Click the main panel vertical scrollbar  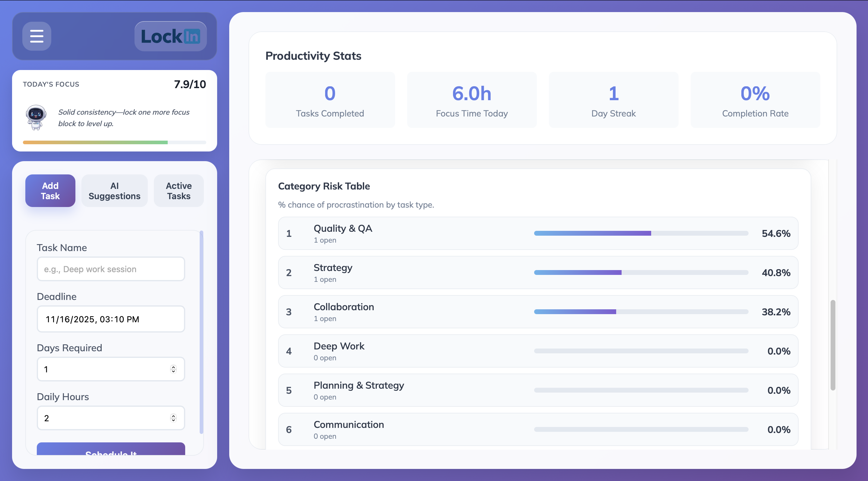coord(833,345)
